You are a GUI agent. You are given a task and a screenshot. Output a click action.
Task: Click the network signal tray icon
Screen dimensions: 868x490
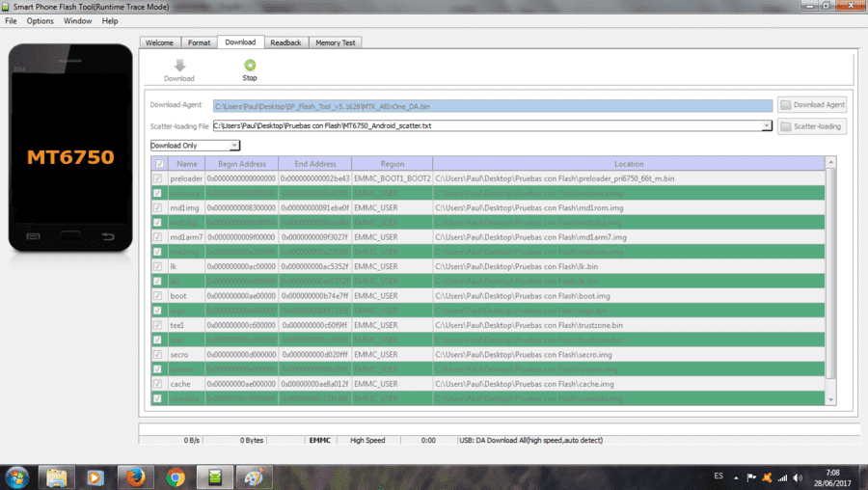tap(782, 477)
